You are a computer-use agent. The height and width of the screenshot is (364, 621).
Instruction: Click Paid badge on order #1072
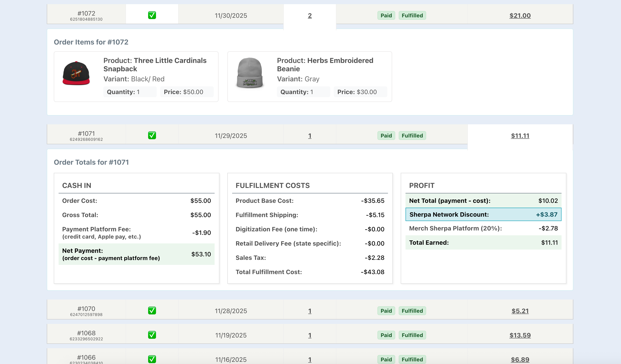[386, 16]
